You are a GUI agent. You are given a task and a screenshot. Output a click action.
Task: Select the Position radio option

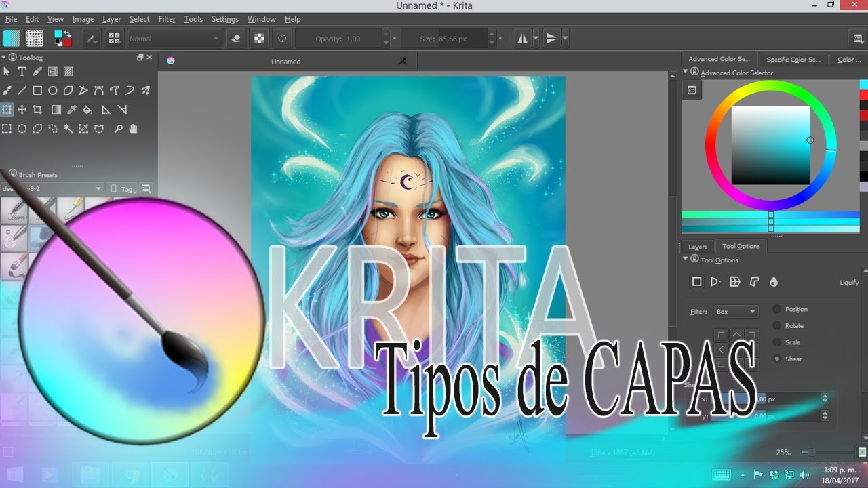[x=791, y=309]
